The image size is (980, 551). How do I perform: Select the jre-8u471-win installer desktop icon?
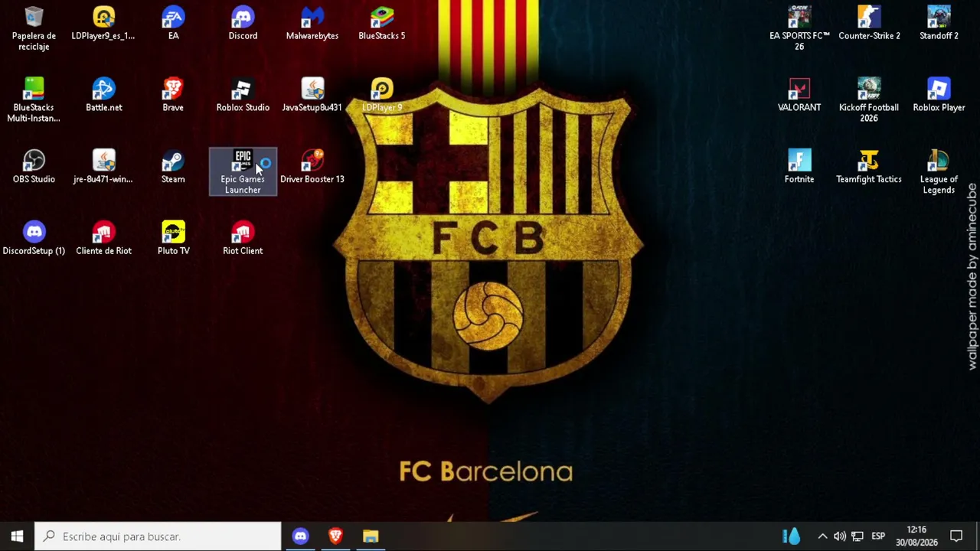coord(103,167)
